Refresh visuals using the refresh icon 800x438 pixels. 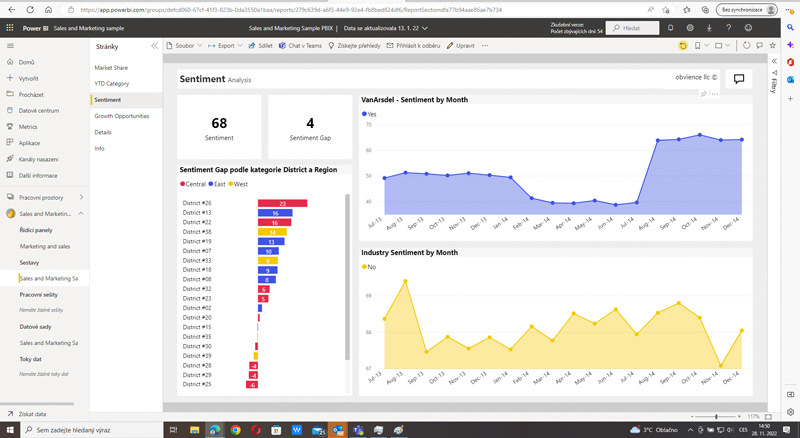pyautogui.click(x=746, y=46)
